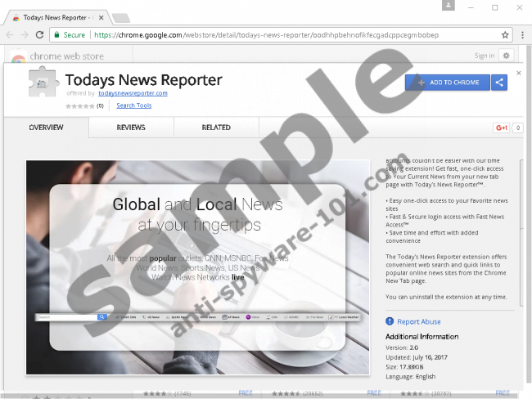Click the Search Tools category link
Image resolution: width=532 pixels, height=399 pixels.
[x=133, y=105]
